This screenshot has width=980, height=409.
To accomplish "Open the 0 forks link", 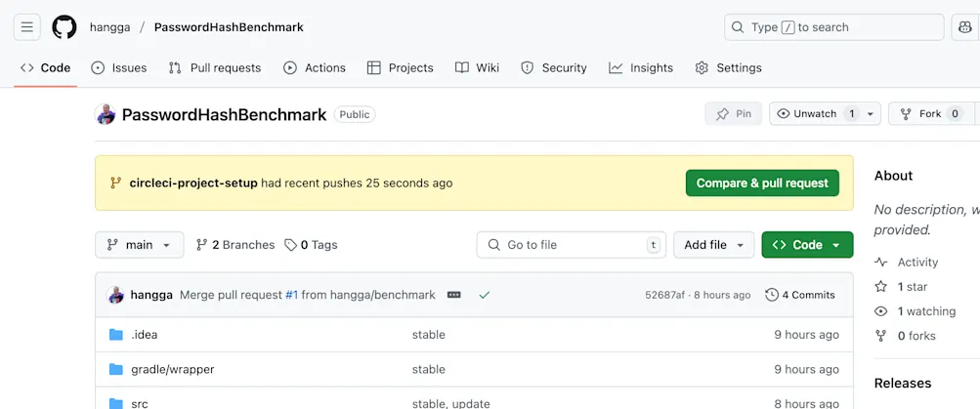I will (906, 336).
